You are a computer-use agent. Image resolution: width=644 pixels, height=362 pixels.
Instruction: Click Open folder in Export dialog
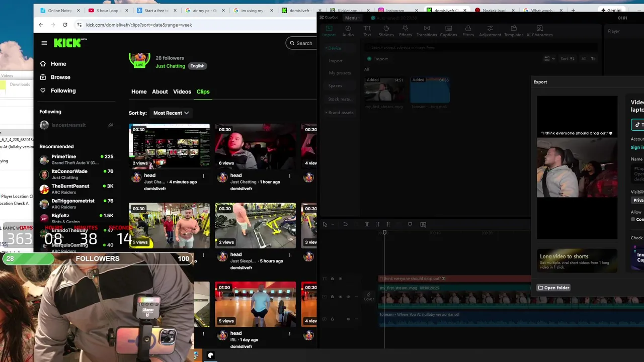[553, 288]
